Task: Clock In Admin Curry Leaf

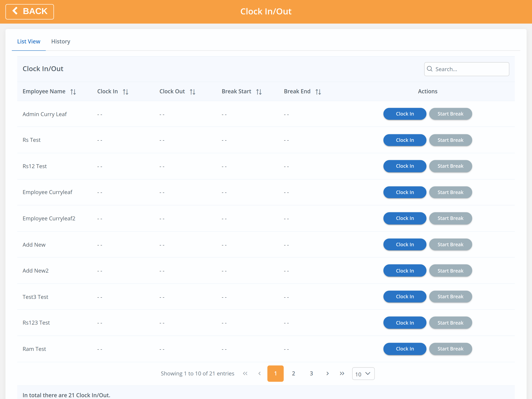Action: point(405,114)
